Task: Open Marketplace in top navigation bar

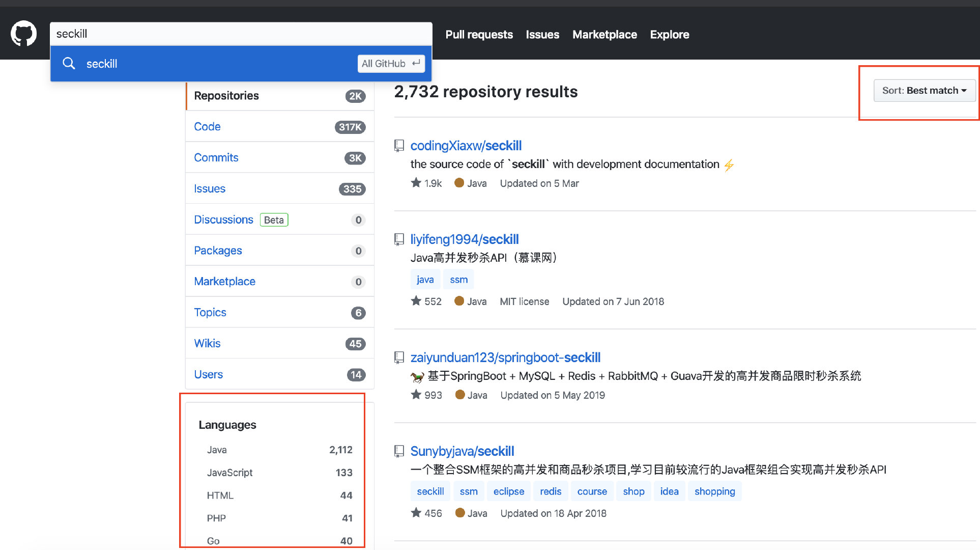Action: (604, 35)
